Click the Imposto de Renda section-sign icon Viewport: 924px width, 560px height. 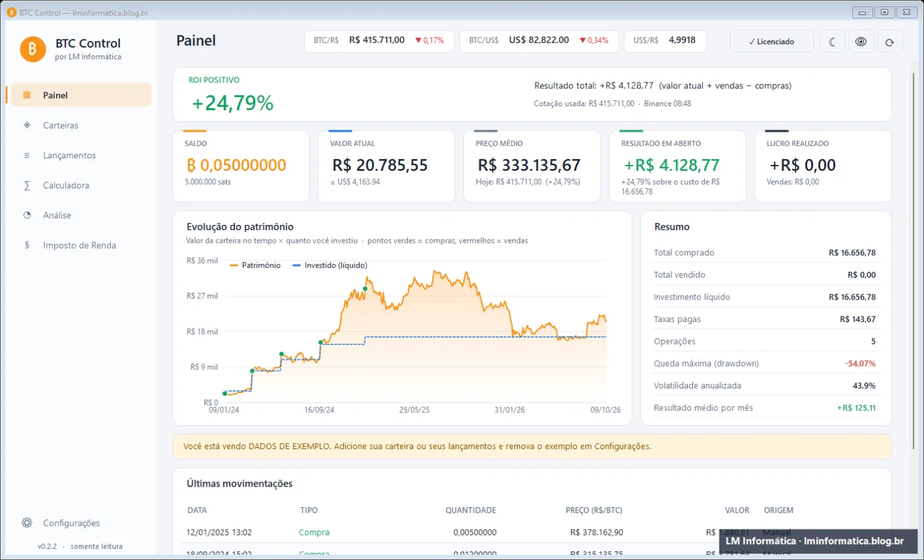point(27,245)
